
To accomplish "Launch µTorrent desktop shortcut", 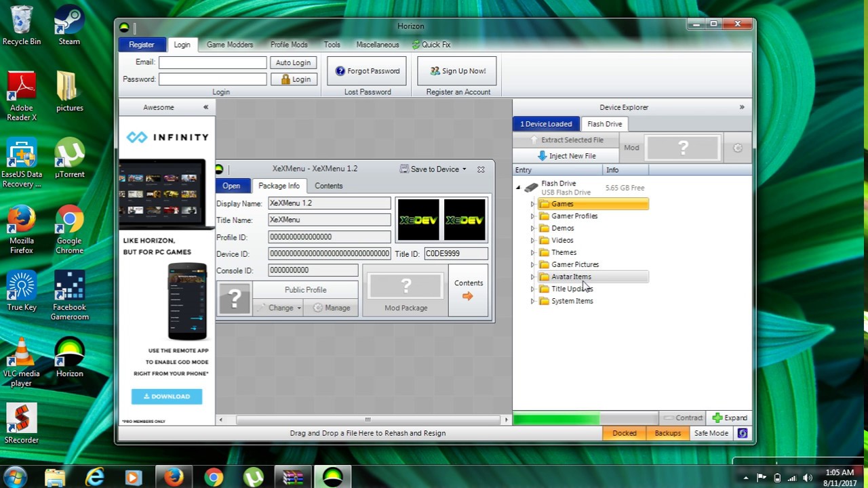I will 69,158.
